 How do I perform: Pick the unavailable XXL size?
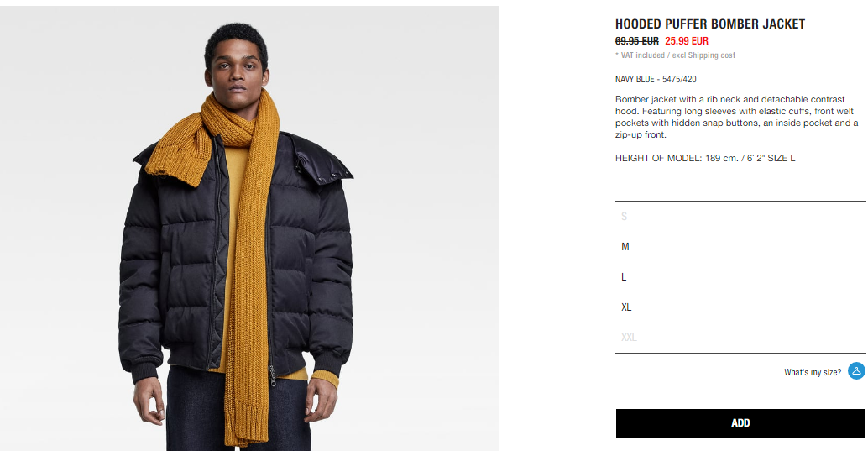pos(740,337)
